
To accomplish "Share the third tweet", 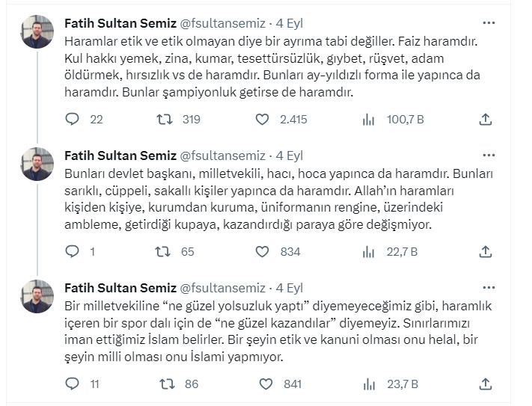I will pyautogui.click(x=485, y=384).
